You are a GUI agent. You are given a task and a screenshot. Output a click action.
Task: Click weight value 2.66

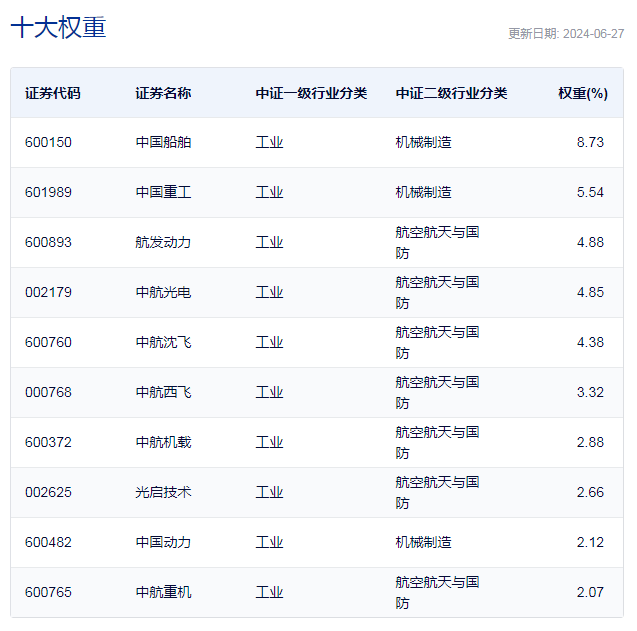590,492
